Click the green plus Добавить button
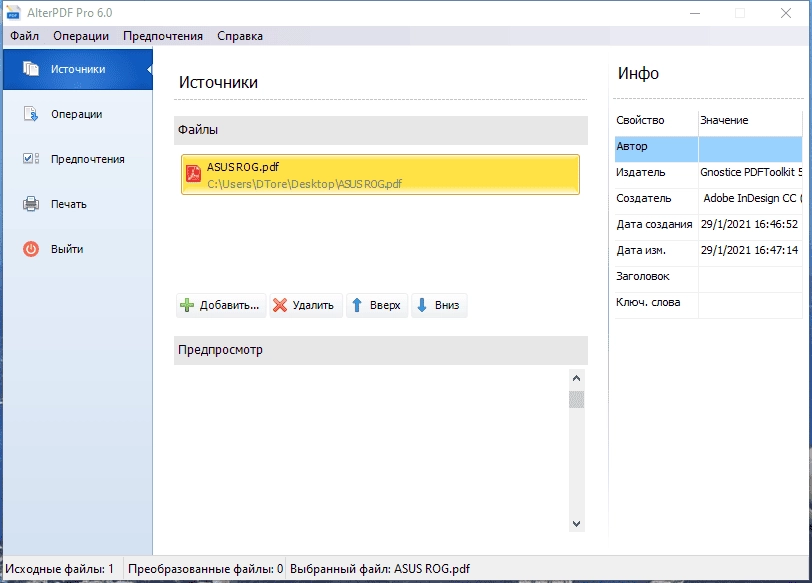Image resolution: width=812 pixels, height=583 pixels. point(221,305)
